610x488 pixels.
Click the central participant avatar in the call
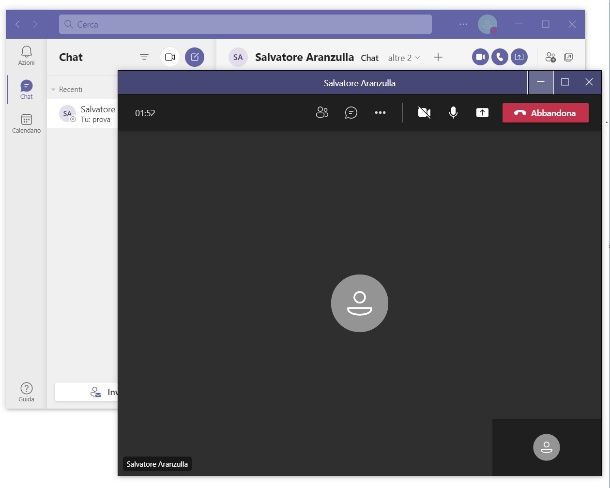pyautogui.click(x=359, y=303)
